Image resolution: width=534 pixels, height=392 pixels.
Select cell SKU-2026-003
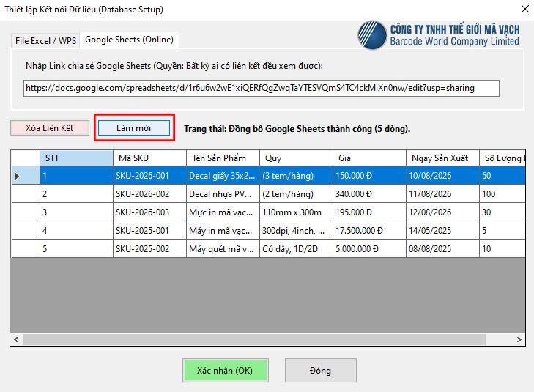pyautogui.click(x=149, y=212)
